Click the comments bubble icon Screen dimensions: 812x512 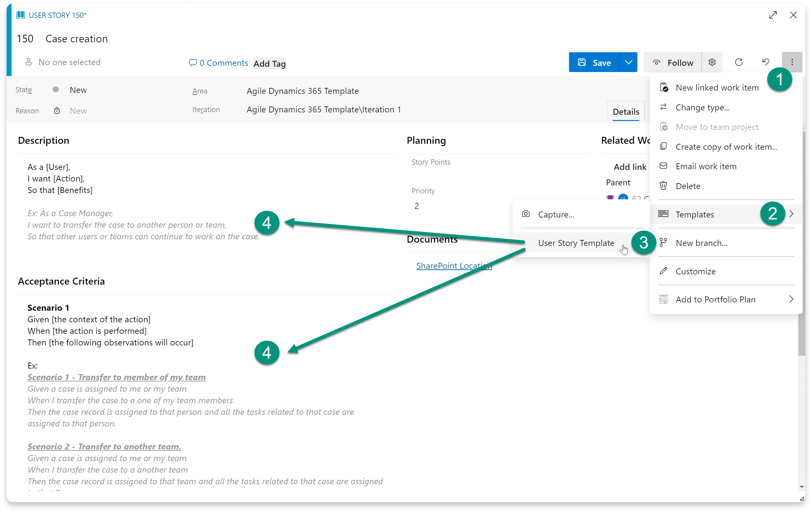tap(192, 63)
